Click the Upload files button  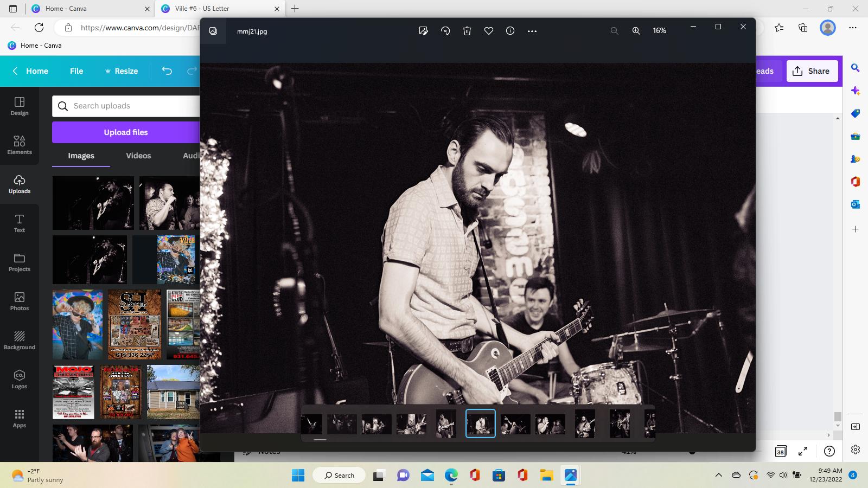click(x=126, y=132)
